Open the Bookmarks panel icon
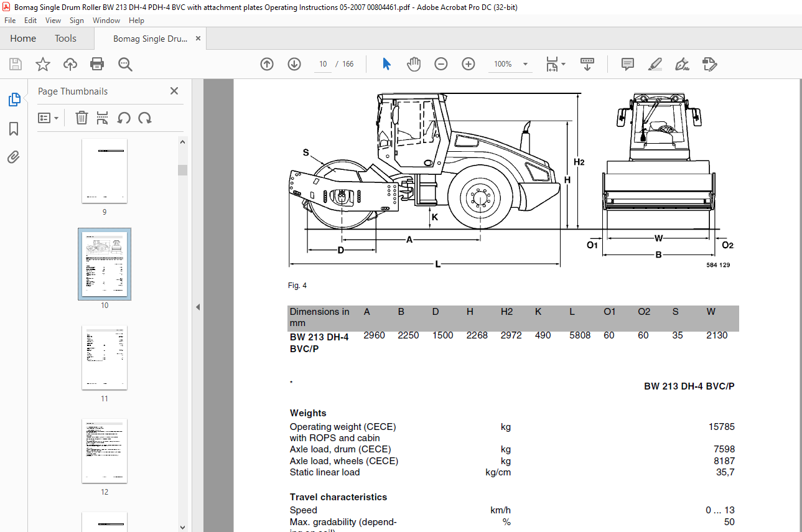This screenshot has height=532, width=802. (14, 129)
